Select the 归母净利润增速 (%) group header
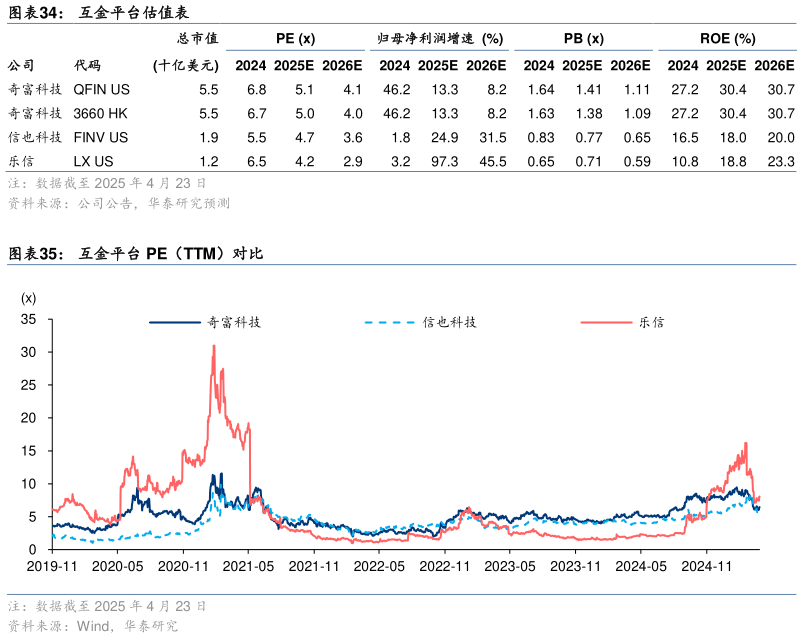This screenshot has height=638, width=802. 440,38
